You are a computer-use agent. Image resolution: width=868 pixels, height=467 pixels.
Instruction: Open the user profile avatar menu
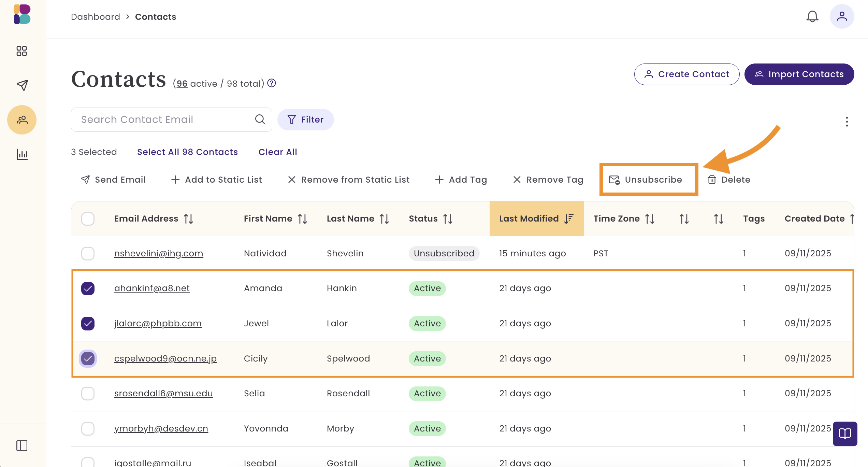(x=842, y=16)
